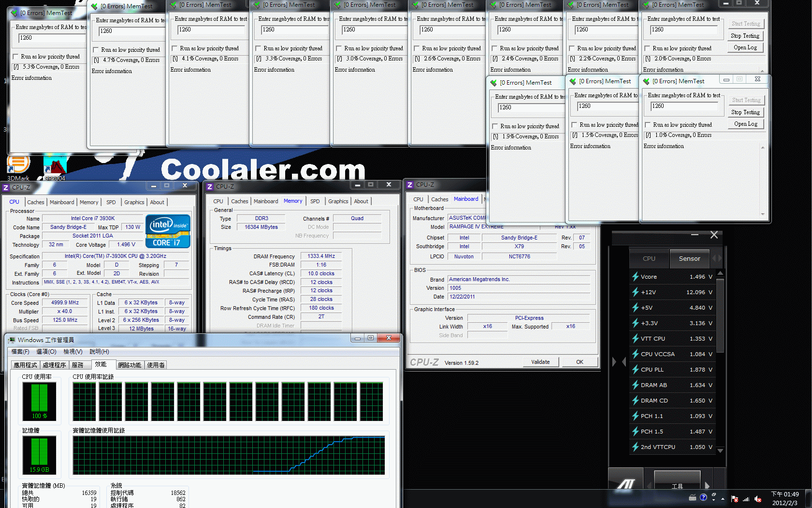Open the Action Center flag tray icon
The height and width of the screenshot is (508, 812).
[x=735, y=499]
